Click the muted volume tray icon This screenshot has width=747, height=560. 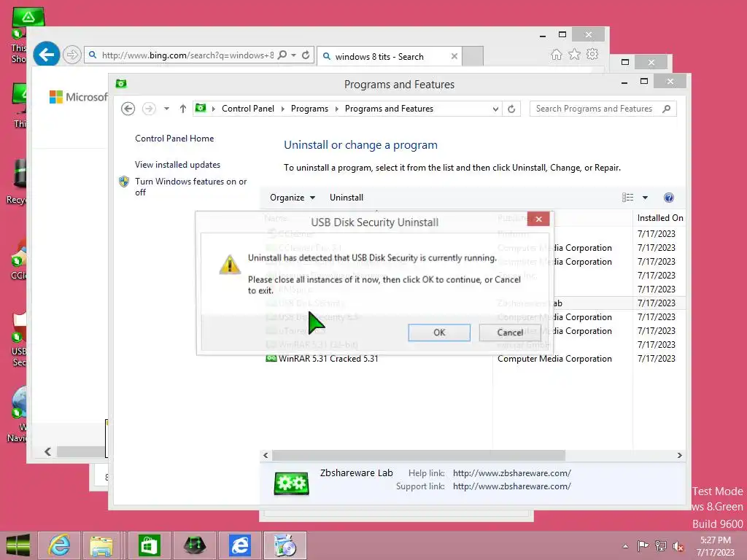click(x=678, y=545)
